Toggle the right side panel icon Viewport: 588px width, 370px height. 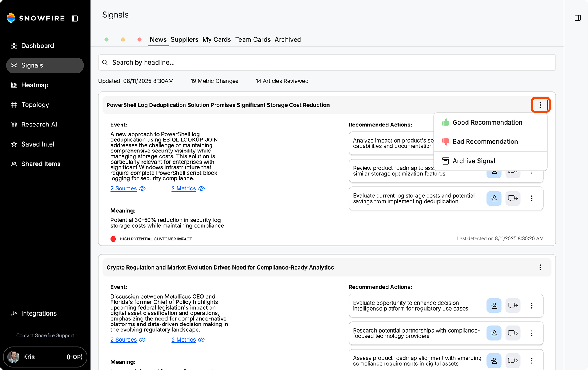[x=577, y=18]
